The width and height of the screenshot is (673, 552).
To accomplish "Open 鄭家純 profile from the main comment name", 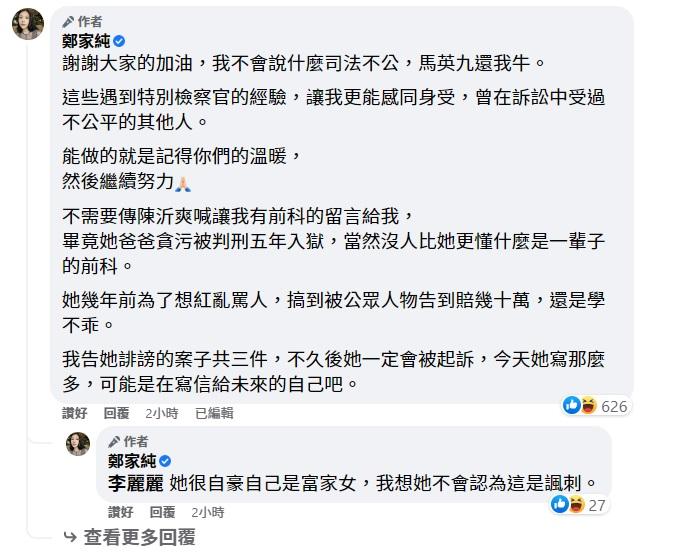I will 85,41.
